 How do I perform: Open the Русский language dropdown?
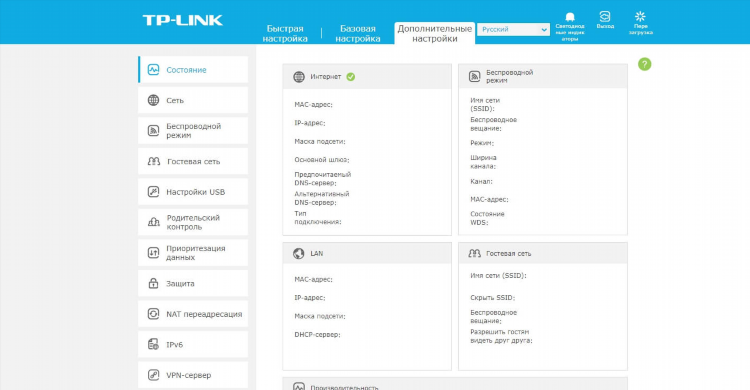513,30
